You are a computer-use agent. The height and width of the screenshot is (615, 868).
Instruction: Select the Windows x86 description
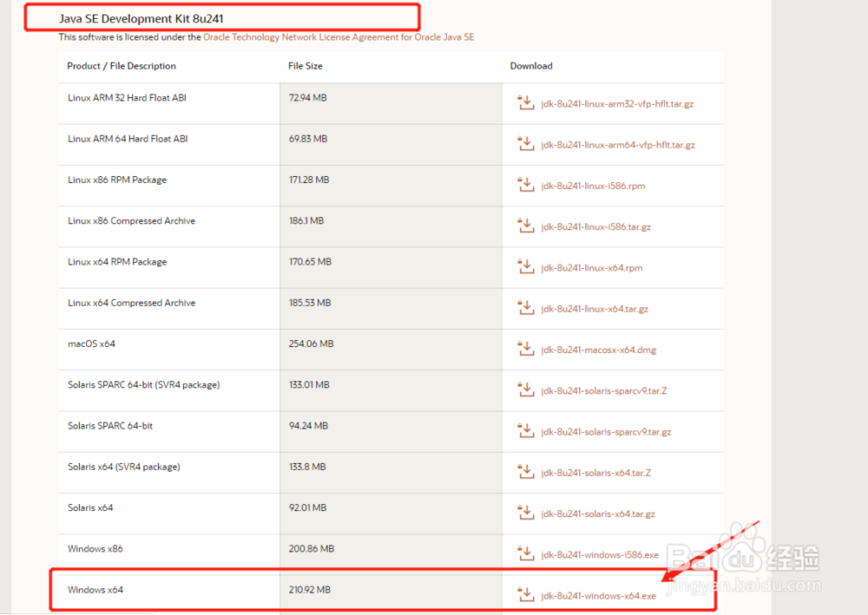point(95,548)
